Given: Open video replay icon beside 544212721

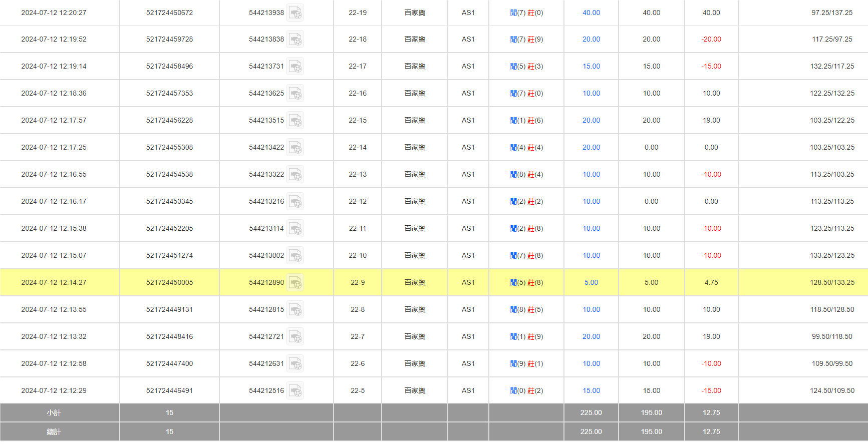Looking at the screenshot, I should pos(295,337).
